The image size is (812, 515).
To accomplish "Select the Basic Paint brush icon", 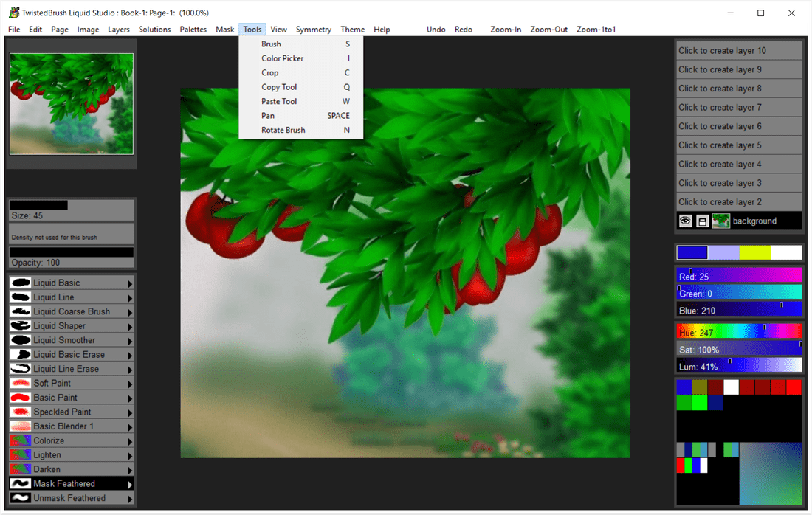I will pyautogui.click(x=21, y=398).
